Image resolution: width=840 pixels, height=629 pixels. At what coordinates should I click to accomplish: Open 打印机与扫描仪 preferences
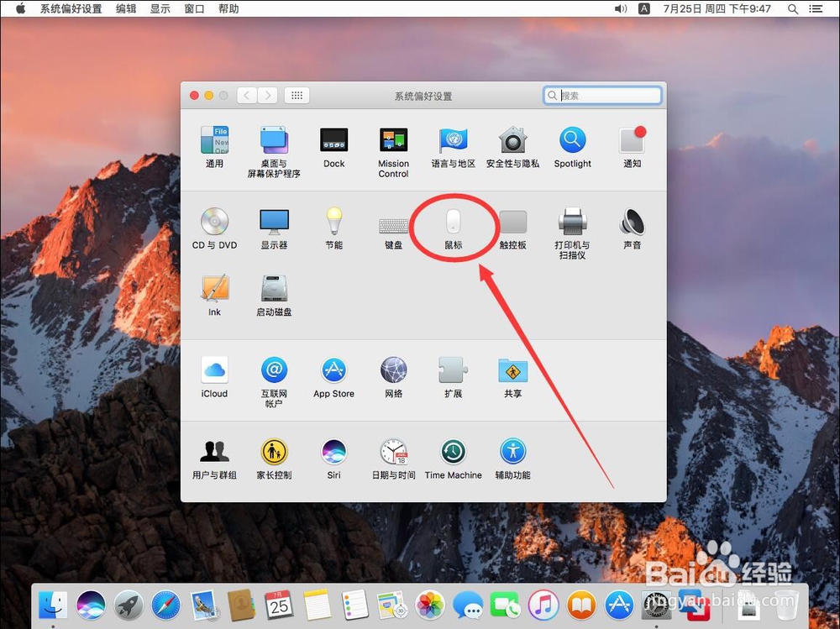click(x=572, y=233)
